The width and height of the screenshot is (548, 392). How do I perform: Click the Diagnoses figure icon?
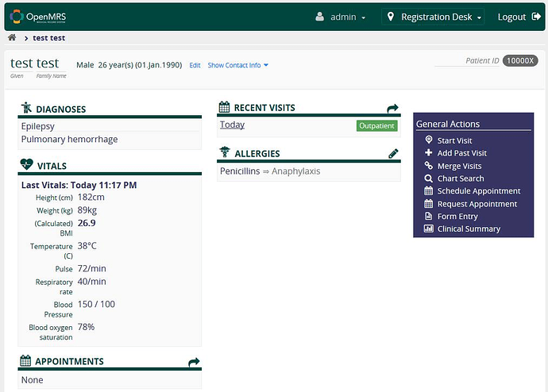pos(26,108)
